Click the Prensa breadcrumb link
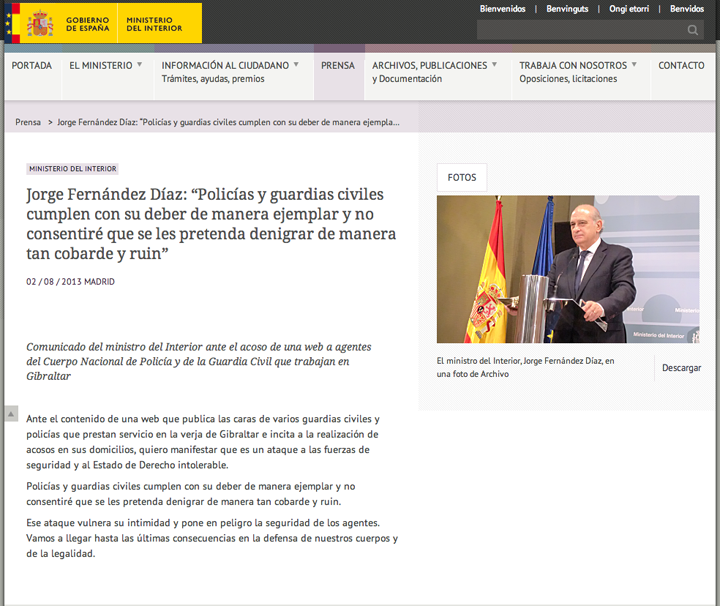The width and height of the screenshot is (720, 606). (28, 122)
